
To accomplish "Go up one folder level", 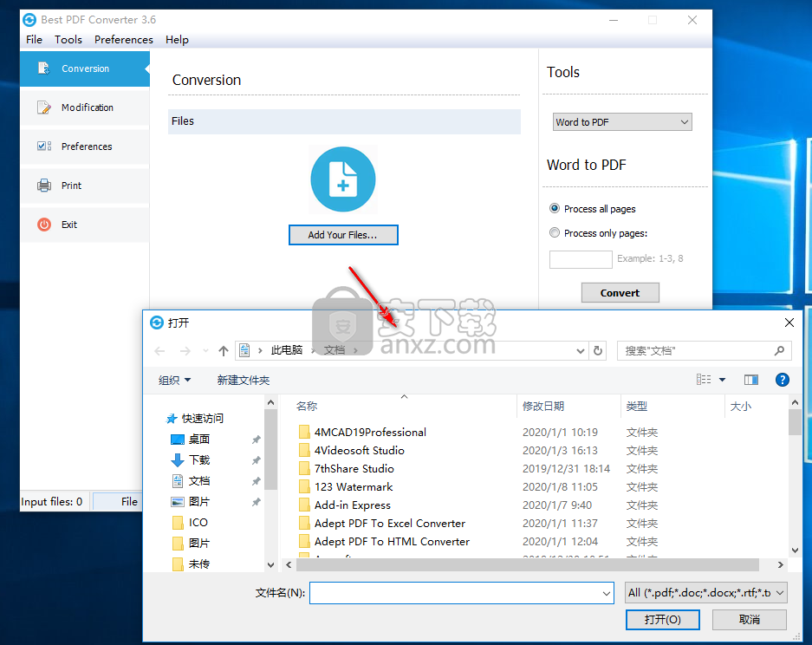I will 224,351.
